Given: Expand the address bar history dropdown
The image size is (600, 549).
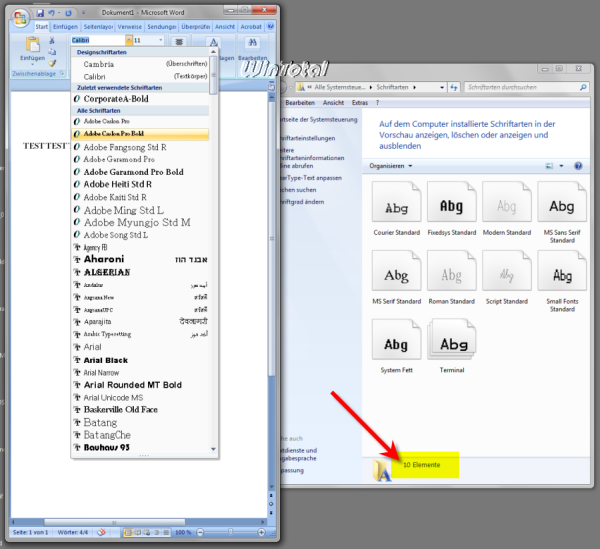Looking at the screenshot, I should tap(442, 87).
